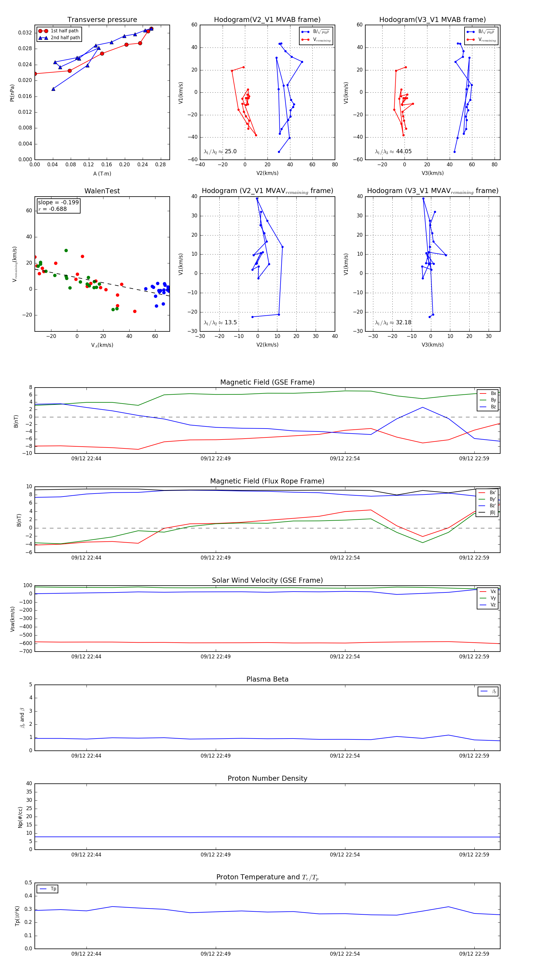The height and width of the screenshot is (980, 535).
Task: Select the Tp legend entry
Action: tap(48, 889)
